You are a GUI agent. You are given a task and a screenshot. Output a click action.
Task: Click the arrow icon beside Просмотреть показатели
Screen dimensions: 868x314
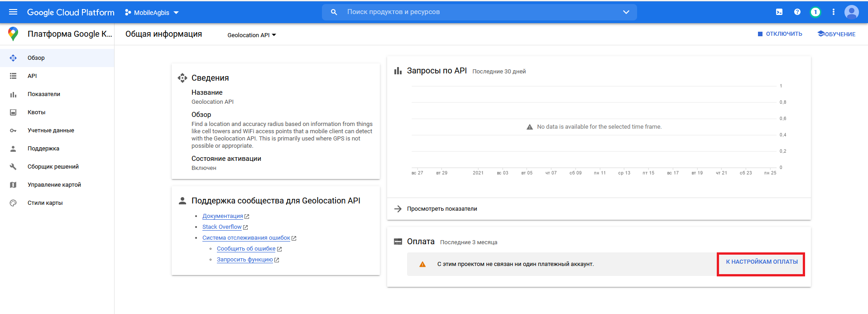398,209
